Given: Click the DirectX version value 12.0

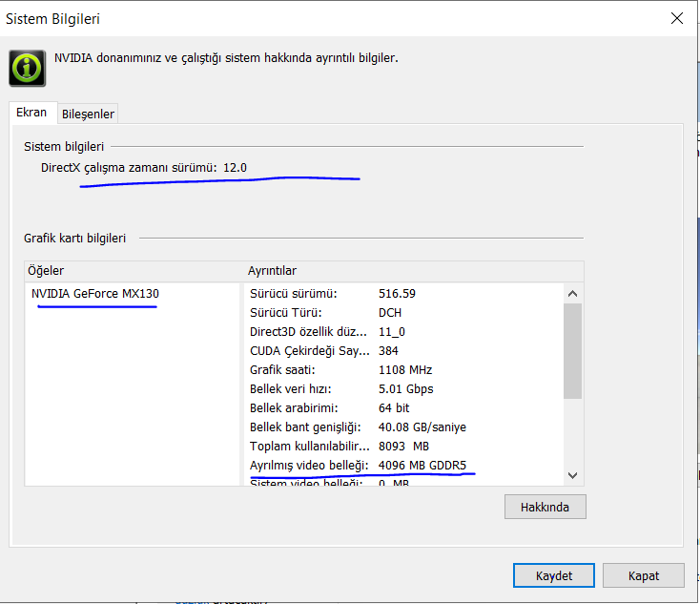Looking at the screenshot, I should pos(235,168).
